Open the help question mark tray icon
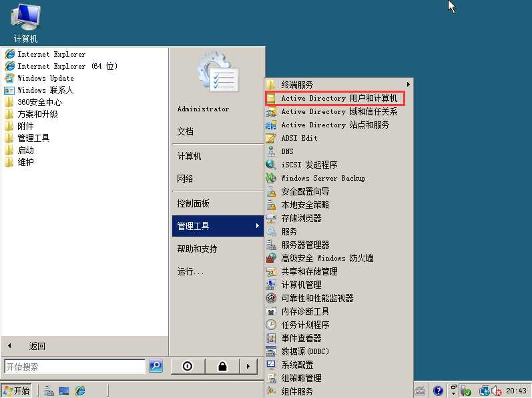Image resolution: width=532 pixels, height=398 pixels. point(438,391)
